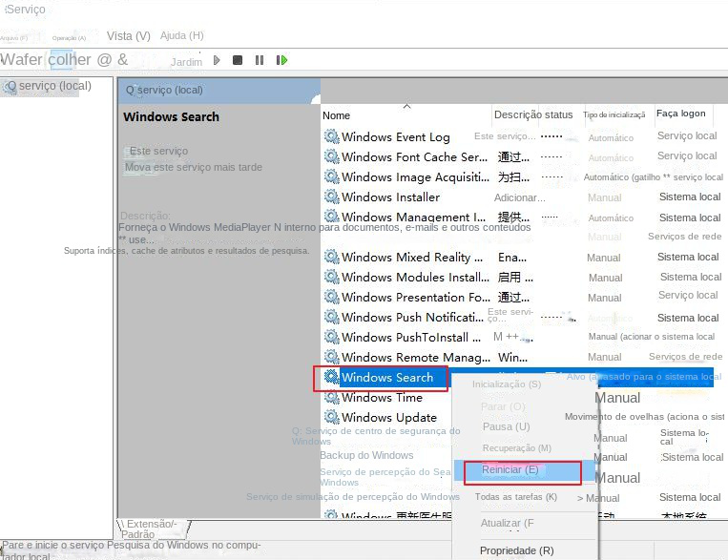Open the Arquivo (F) menu
The image size is (728, 560).
(14, 38)
